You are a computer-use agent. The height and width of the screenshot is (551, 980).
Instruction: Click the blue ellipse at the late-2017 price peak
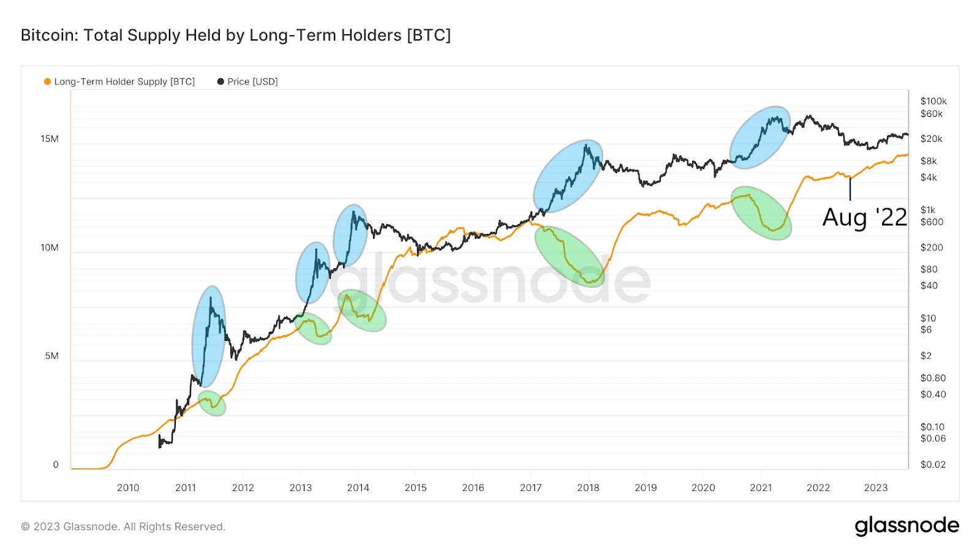(568, 176)
